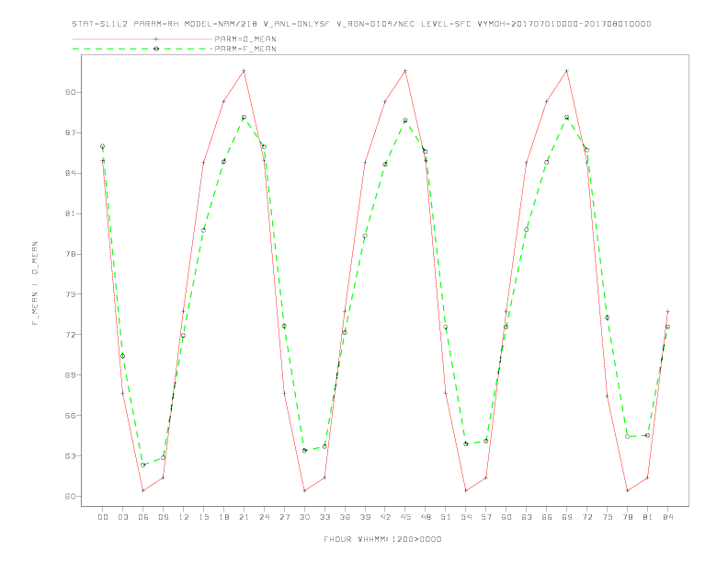Click x-axis tick label 42
Viewport: 728px width, 563px height.
click(385, 517)
